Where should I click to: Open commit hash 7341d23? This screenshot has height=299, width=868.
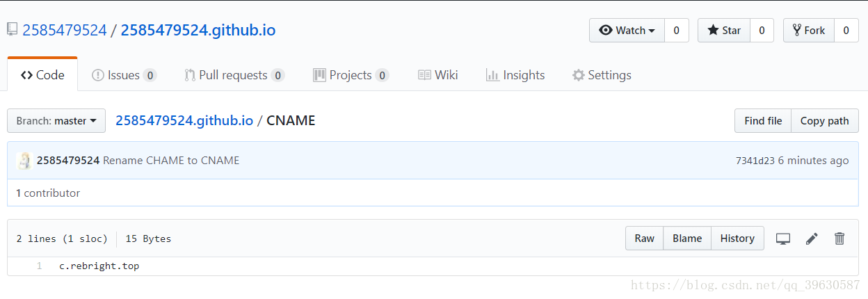click(x=755, y=161)
